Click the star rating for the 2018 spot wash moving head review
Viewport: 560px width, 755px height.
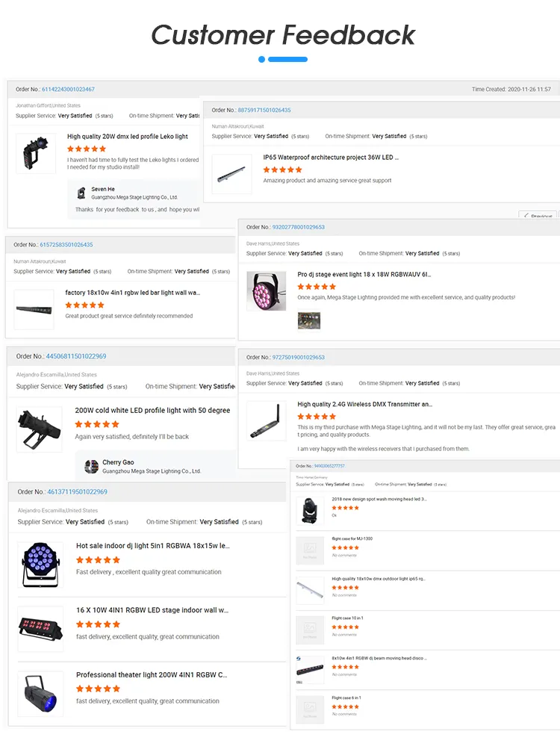(x=345, y=508)
